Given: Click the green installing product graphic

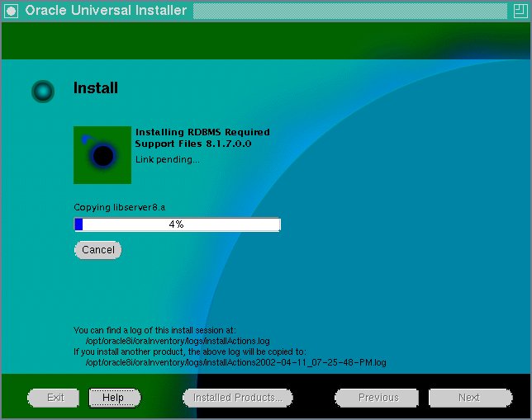Looking at the screenshot, I should (102, 155).
